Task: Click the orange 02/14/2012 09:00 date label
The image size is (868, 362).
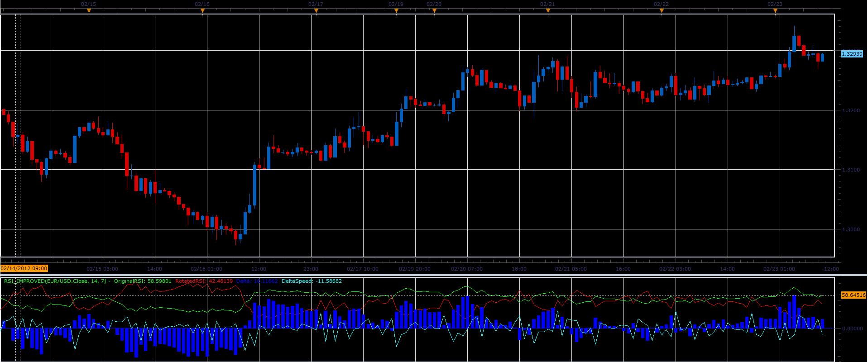Action: [24, 268]
